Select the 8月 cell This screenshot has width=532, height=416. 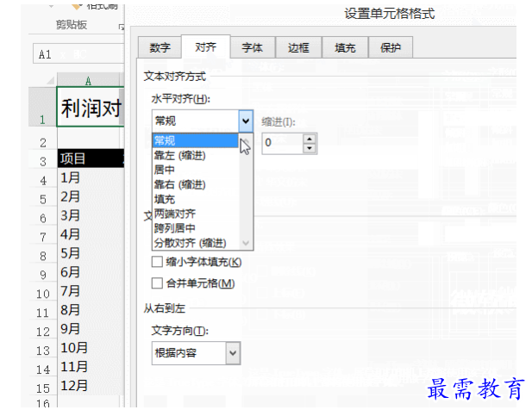click(x=91, y=310)
